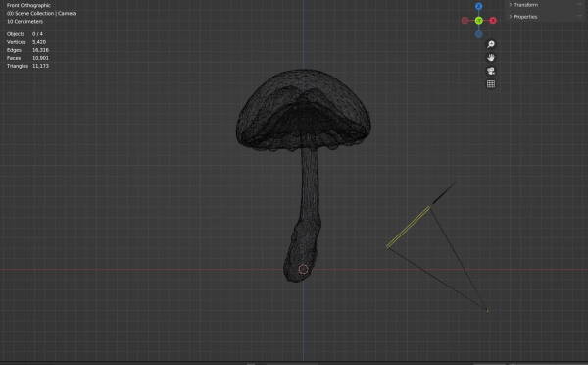The height and width of the screenshot is (365, 588).
Task: Click the negative Z axis gizmo ball
Action: click(x=479, y=34)
